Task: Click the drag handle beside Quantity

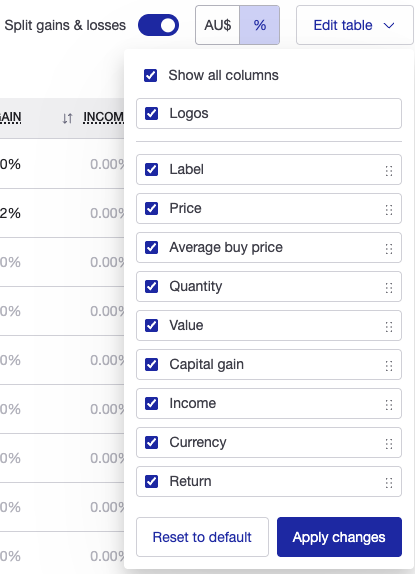Action: [x=389, y=288]
